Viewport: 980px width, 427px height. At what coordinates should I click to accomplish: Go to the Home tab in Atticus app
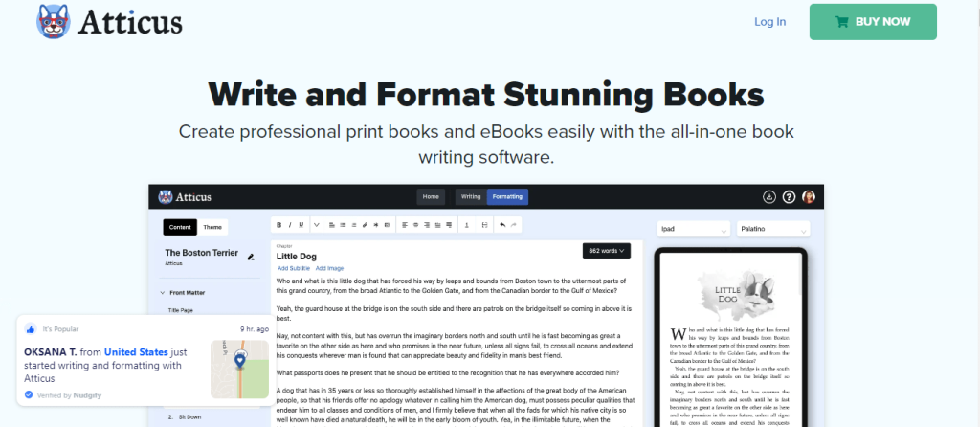click(431, 197)
